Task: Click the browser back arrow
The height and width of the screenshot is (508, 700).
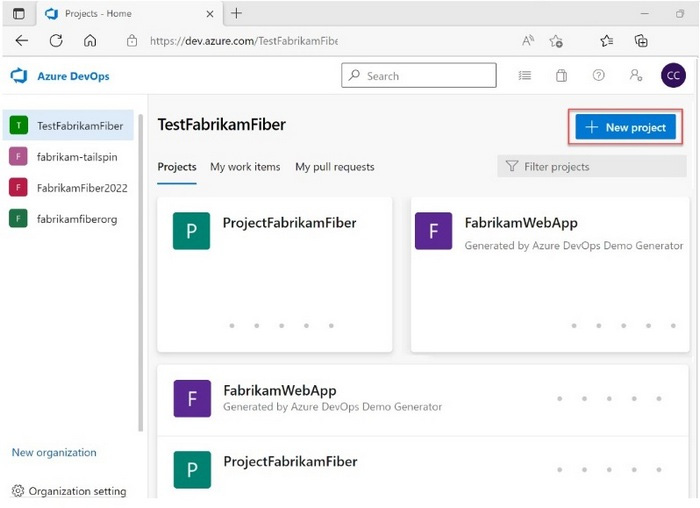Action: tap(21, 41)
